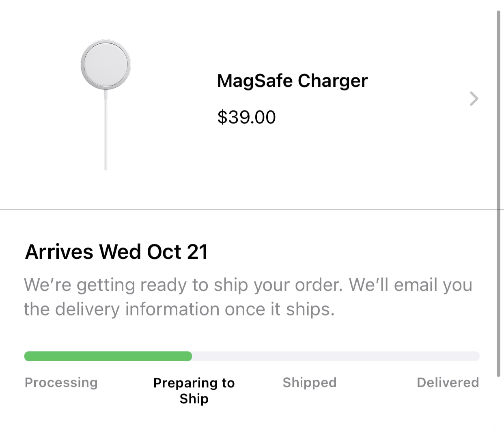This screenshot has width=504, height=434.
Task: Select the Shipped status step
Action: click(310, 382)
